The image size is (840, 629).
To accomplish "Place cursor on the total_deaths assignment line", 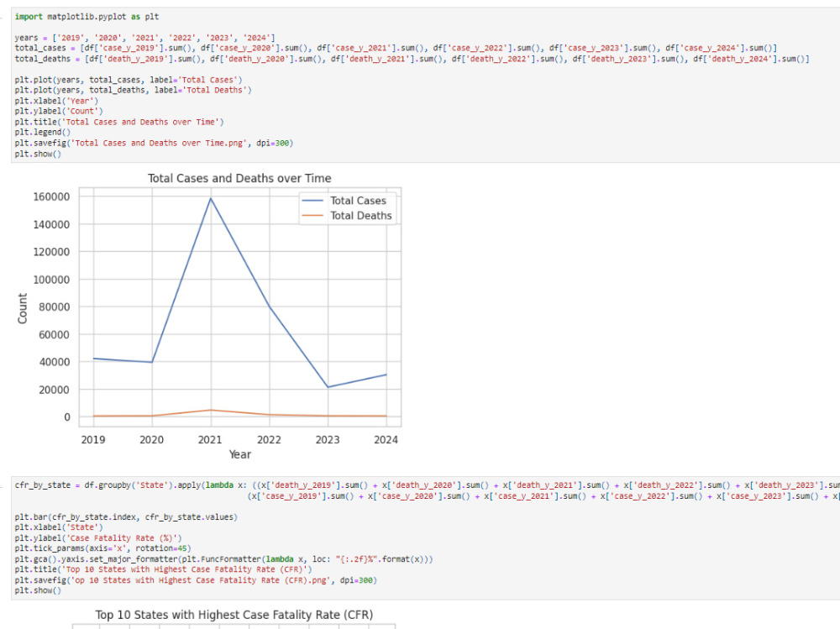I will tap(412, 59).
